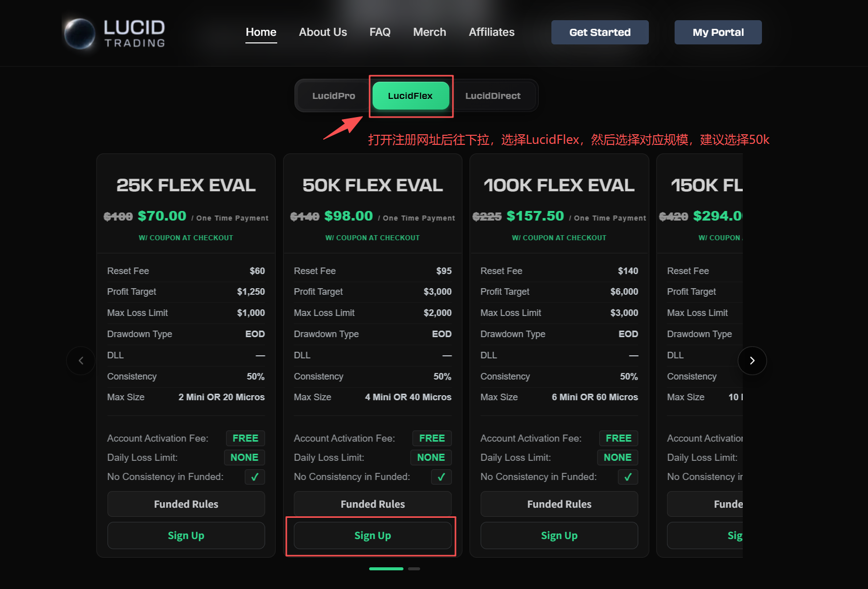Open My Portal

pyautogui.click(x=718, y=32)
